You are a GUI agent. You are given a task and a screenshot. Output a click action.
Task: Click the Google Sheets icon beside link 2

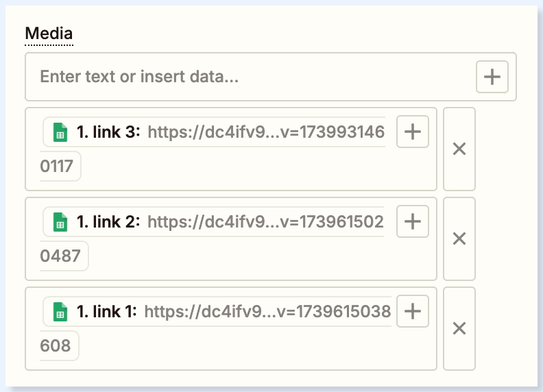coord(60,221)
